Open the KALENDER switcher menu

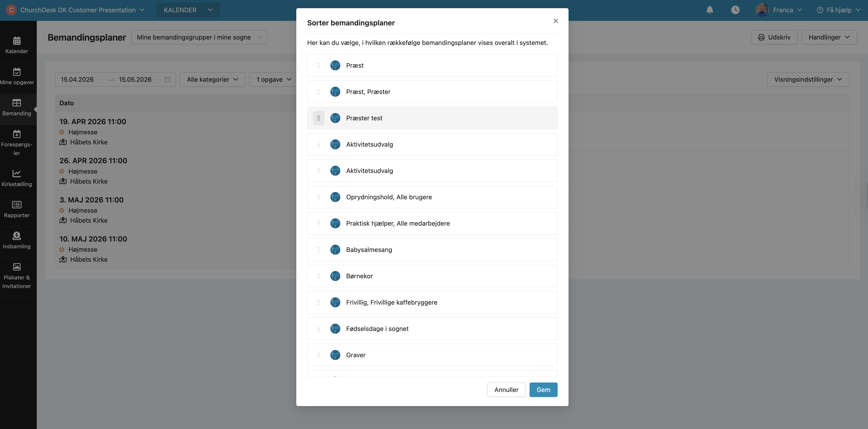pos(188,10)
